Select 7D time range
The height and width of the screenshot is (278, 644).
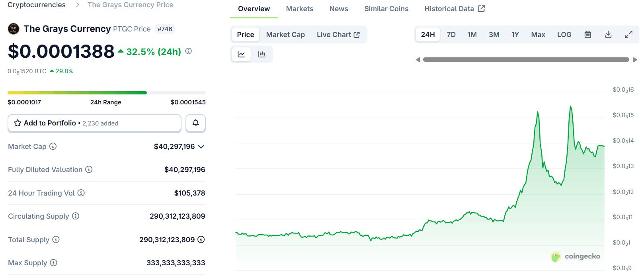[451, 35]
